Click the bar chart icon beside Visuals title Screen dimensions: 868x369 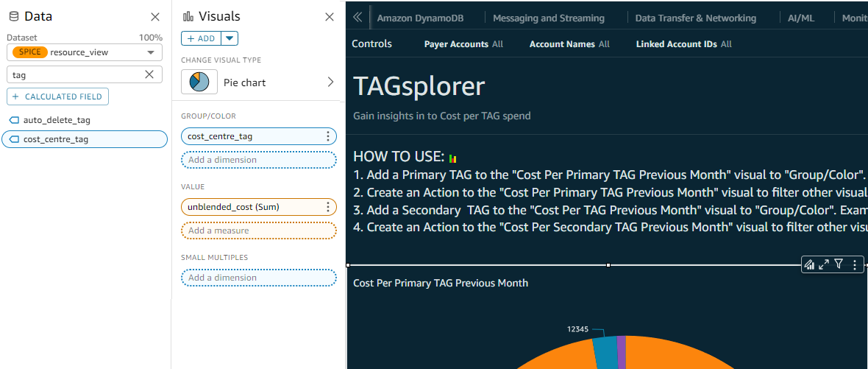(188, 17)
